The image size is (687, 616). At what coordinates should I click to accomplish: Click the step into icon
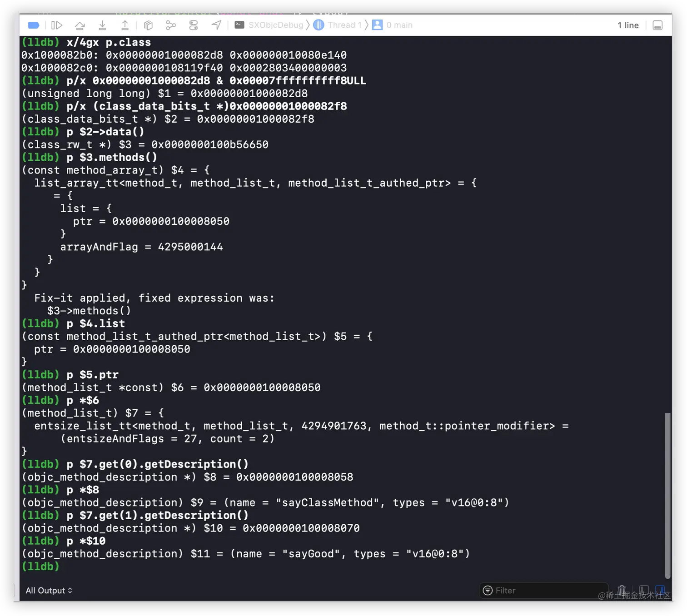[x=103, y=25]
